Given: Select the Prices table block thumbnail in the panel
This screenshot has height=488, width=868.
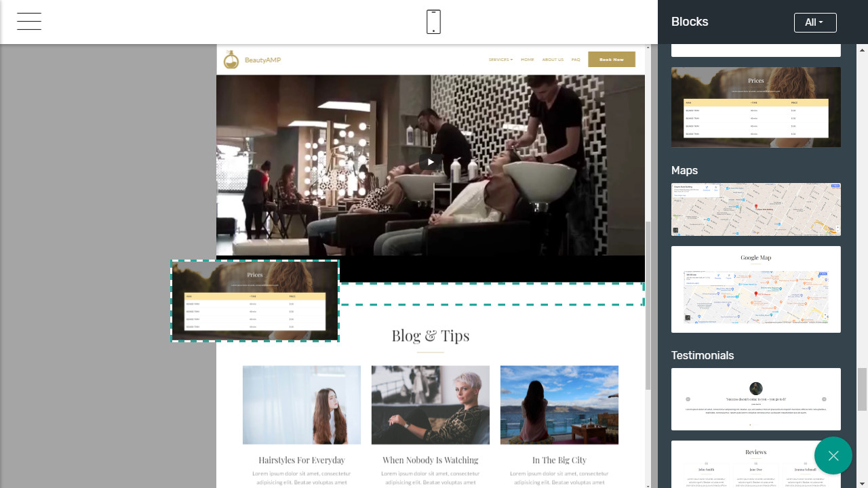Looking at the screenshot, I should click(755, 107).
